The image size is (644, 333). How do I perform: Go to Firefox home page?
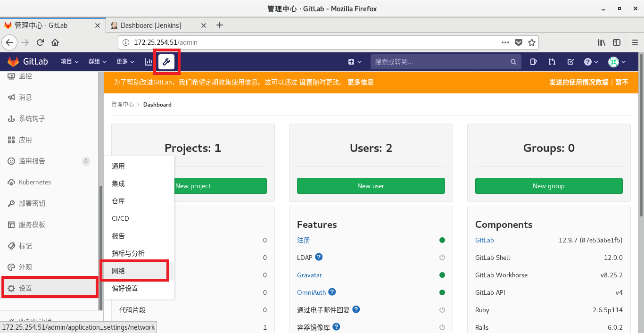pos(55,42)
